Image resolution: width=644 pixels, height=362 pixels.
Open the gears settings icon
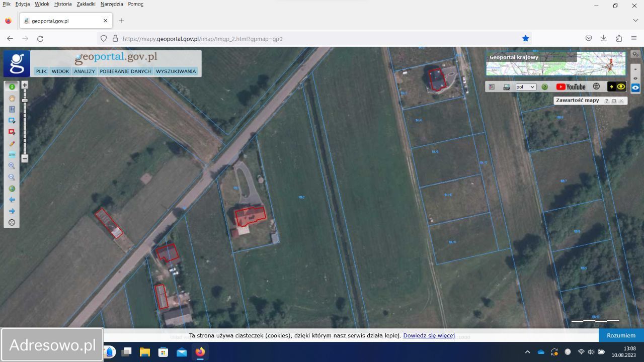635,54
